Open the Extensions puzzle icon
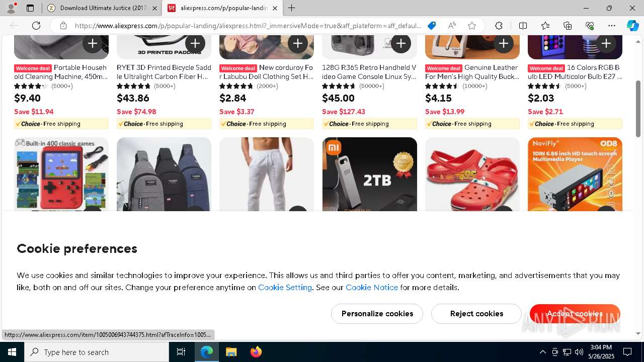This screenshot has width=644, height=362. 499,26
